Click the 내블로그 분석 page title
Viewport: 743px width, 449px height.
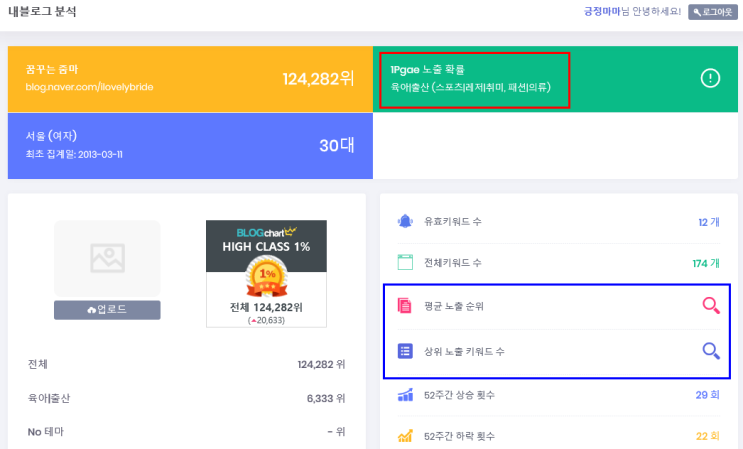(42, 11)
